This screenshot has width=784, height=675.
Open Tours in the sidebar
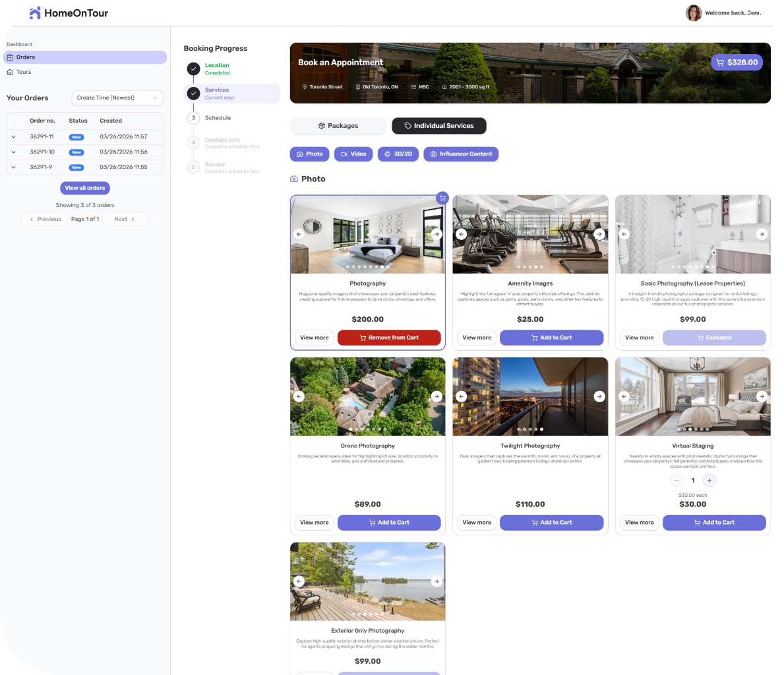coord(24,72)
